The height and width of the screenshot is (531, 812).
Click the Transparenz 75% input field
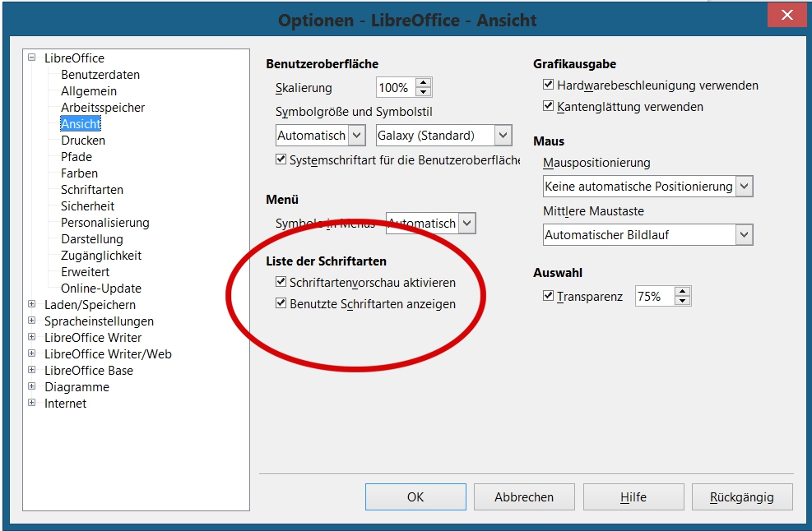click(655, 296)
